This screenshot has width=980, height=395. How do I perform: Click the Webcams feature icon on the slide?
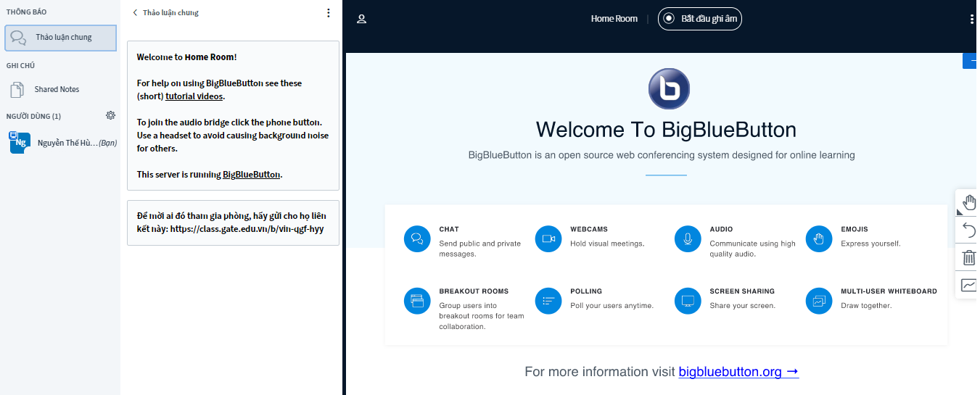[x=548, y=239]
